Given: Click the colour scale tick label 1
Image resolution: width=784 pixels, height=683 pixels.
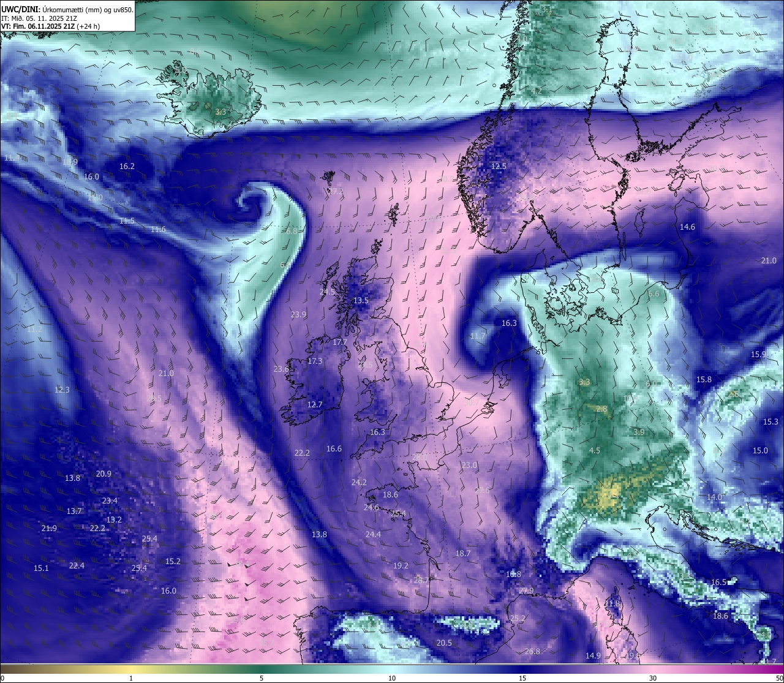Looking at the screenshot, I should pyautogui.click(x=131, y=678).
